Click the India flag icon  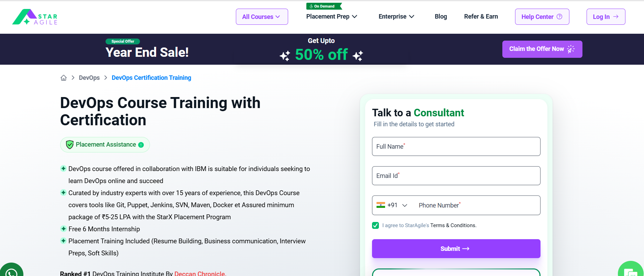click(381, 205)
